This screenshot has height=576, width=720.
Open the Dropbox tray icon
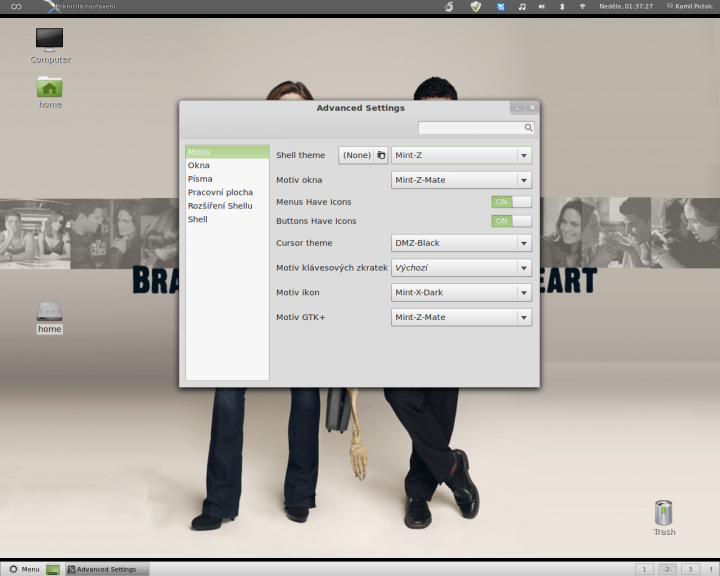click(x=501, y=7)
